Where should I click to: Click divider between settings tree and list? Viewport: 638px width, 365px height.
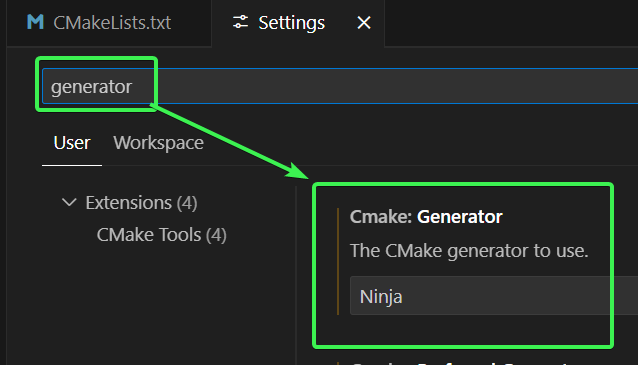pos(296,275)
